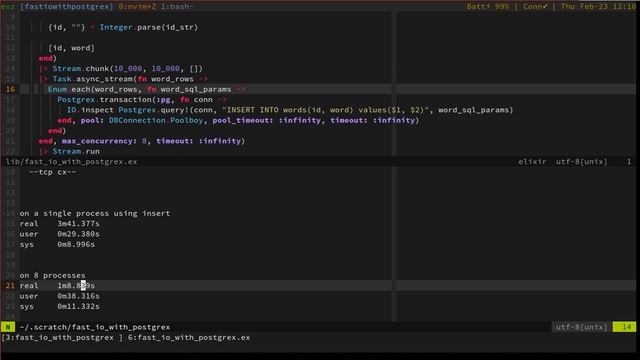Click the ~/.scratch/fast_io_with_postgrex path in status line
Screen dimensions: 640x360
tap(95, 327)
